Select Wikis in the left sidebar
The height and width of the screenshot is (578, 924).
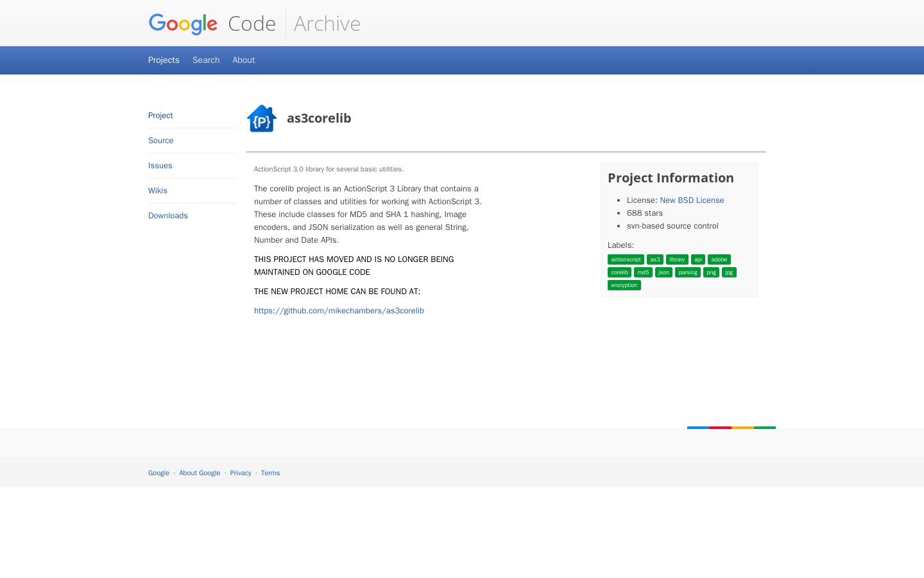click(x=158, y=191)
